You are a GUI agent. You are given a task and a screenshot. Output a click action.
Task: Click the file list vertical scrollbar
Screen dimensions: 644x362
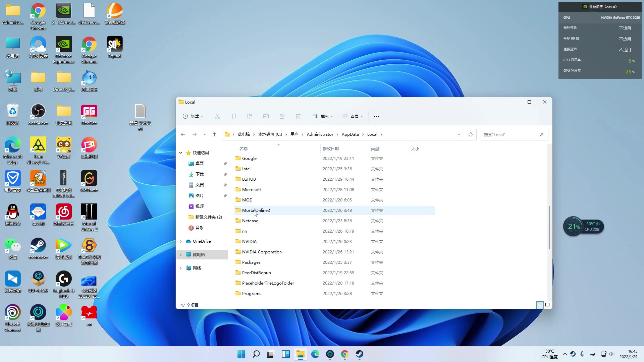point(549,227)
